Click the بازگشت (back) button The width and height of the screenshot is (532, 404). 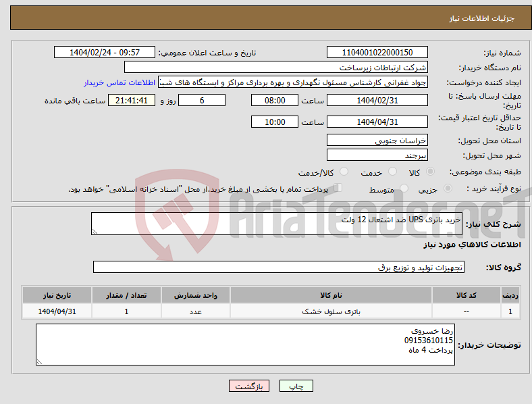[248, 386]
